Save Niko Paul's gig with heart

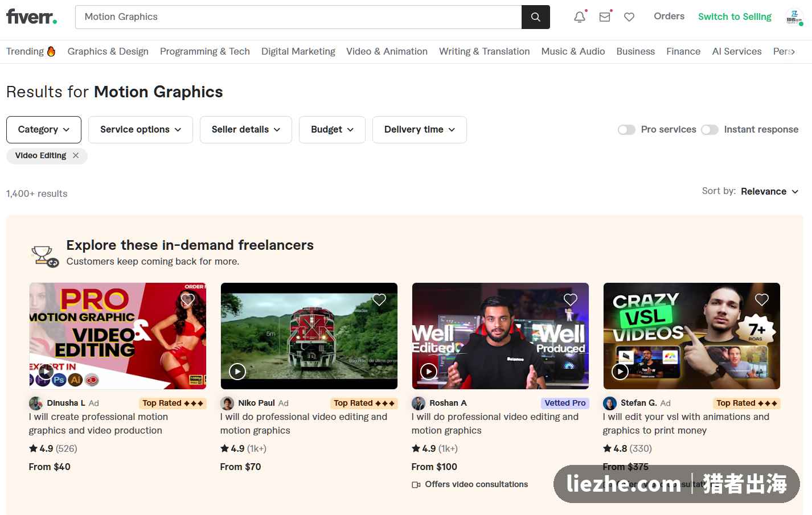click(x=379, y=299)
